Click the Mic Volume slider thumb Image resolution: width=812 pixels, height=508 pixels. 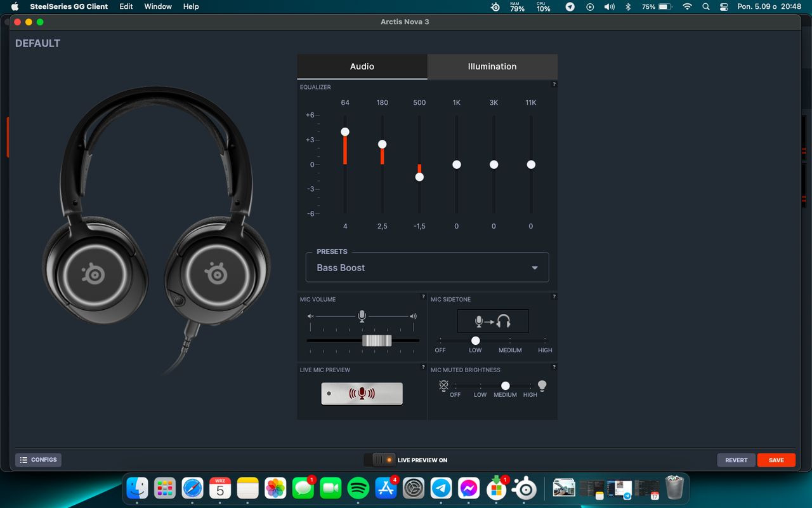pyautogui.click(x=377, y=340)
